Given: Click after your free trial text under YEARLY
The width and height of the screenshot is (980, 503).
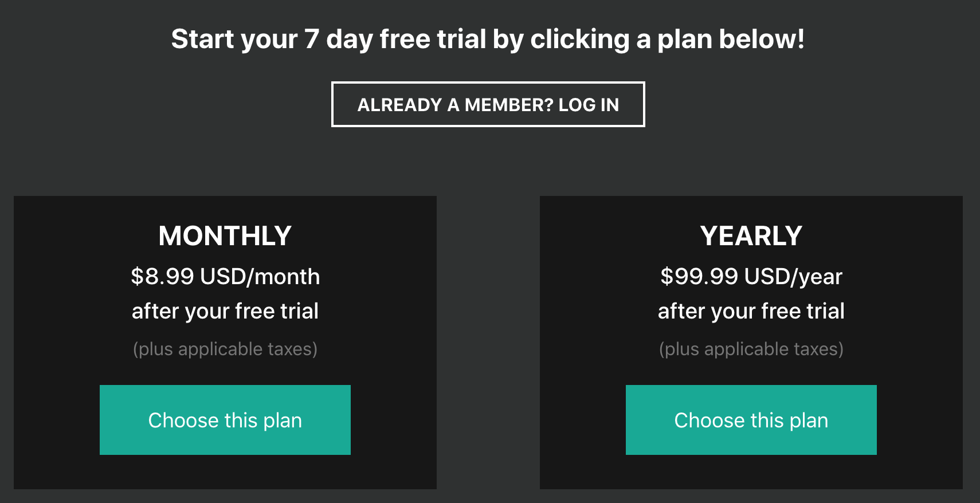Looking at the screenshot, I should pos(751,311).
